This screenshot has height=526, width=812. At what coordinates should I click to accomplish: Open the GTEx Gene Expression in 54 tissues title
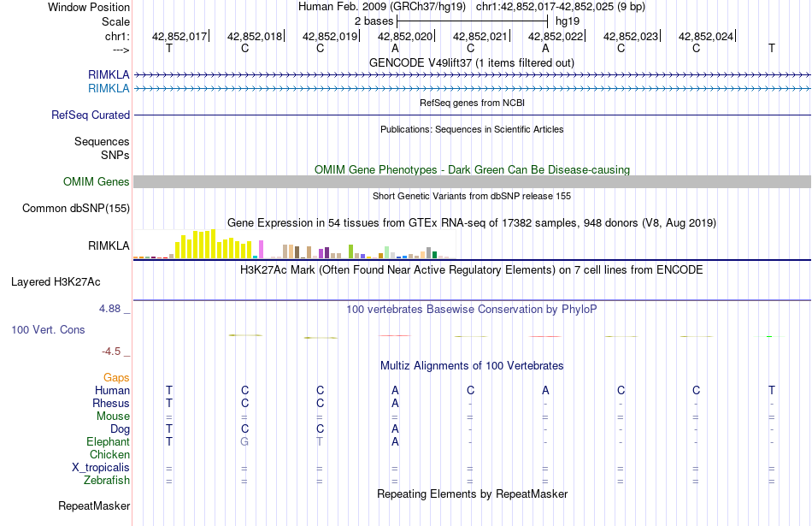[x=472, y=223]
